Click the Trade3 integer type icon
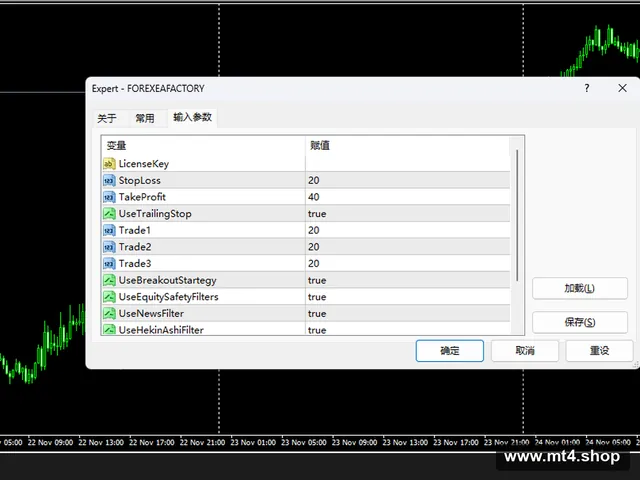 point(109,264)
